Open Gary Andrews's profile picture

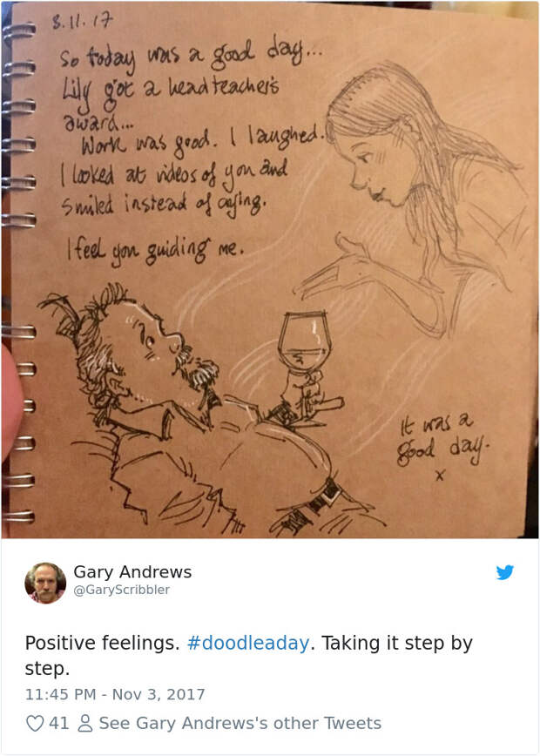point(45,583)
